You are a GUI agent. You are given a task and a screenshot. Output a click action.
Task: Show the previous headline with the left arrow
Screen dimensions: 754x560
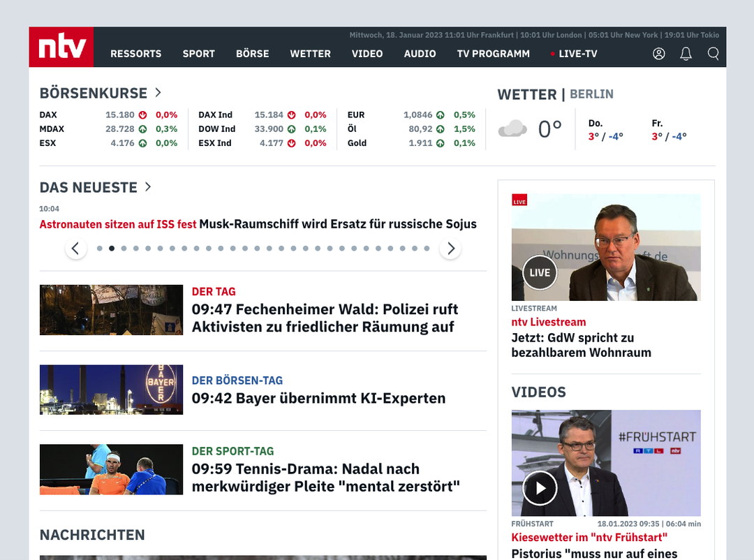pos(75,249)
